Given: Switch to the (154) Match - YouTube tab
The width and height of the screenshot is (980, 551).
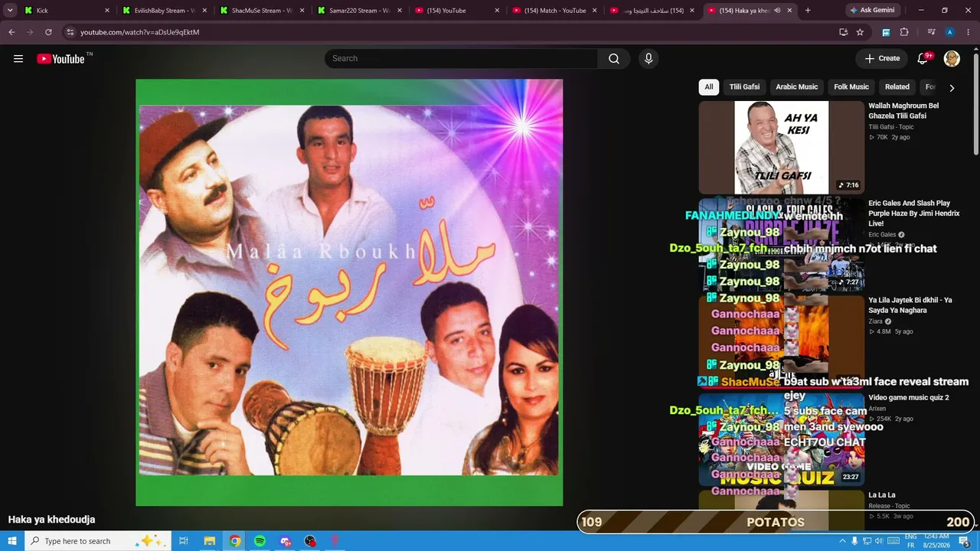Looking at the screenshot, I should pyautogui.click(x=555, y=11).
